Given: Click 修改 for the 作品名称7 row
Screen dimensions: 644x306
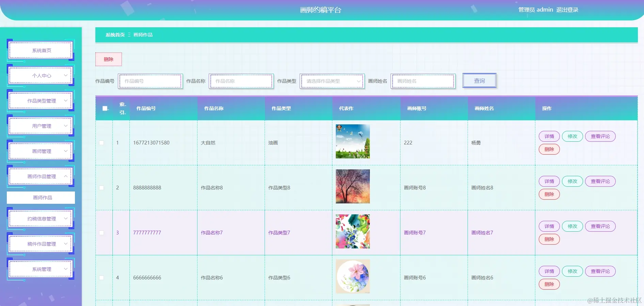Looking at the screenshot, I should pyautogui.click(x=572, y=226).
